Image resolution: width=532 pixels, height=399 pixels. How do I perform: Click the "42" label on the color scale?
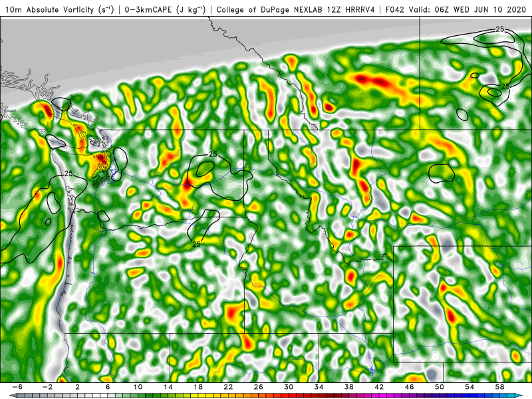click(379, 387)
